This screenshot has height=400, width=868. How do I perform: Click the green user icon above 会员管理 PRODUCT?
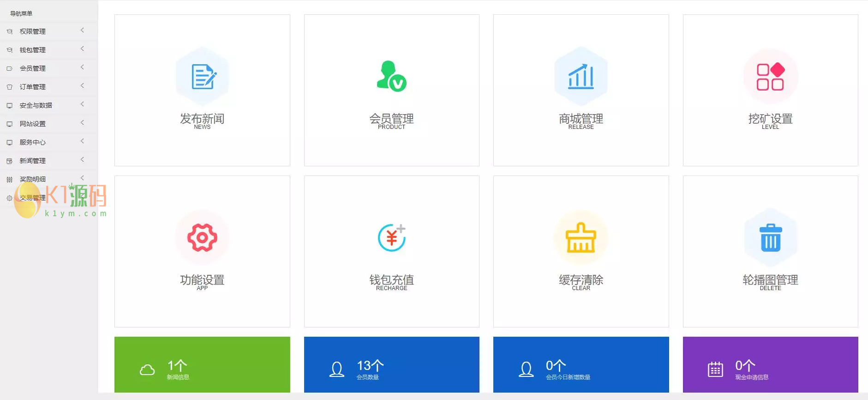coord(391,76)
